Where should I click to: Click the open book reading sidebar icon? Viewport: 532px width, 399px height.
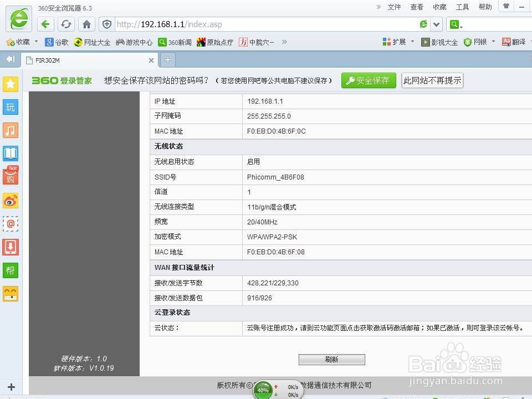pos(11,154)
